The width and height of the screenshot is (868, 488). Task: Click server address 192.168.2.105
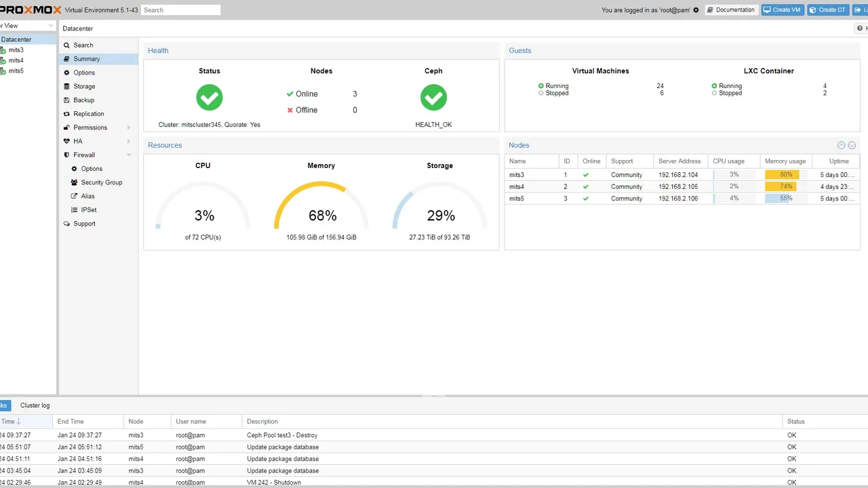coord(678,186)
